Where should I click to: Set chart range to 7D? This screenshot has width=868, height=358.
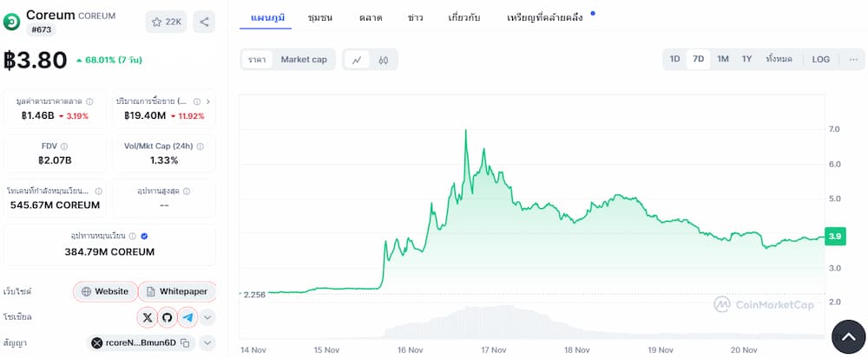[699, 59]
